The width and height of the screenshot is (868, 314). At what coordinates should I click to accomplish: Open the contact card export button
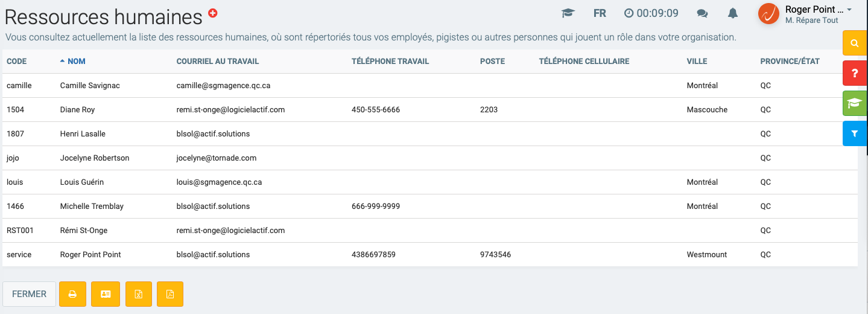click(x=106, y=294)
